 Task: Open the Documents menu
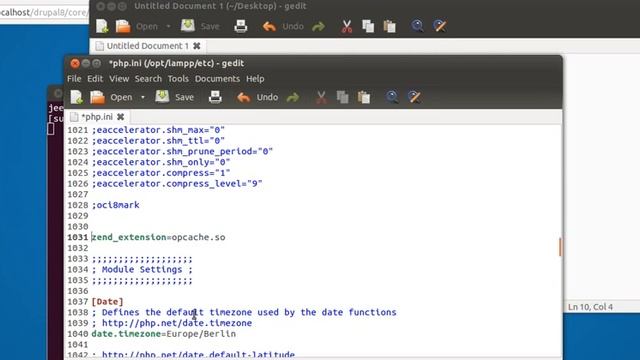coord(217,79)
